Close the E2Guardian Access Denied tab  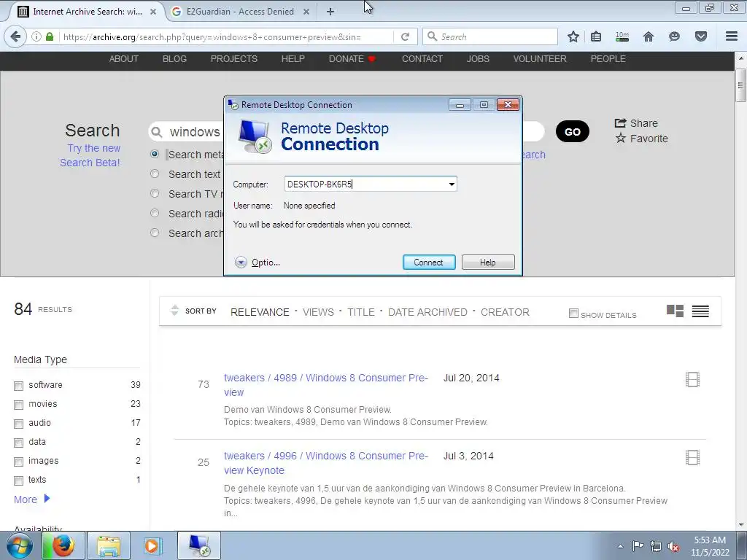pyautogui.click(x=306, y=12)
